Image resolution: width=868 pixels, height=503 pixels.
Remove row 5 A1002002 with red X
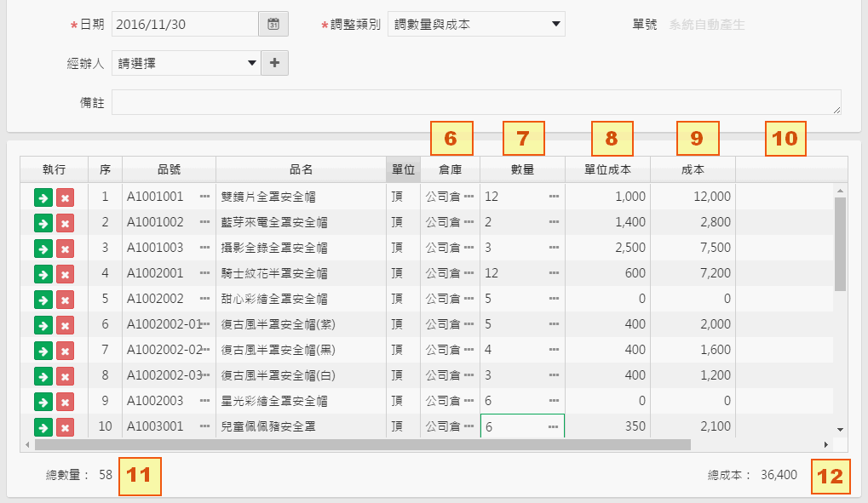[66, 300]
